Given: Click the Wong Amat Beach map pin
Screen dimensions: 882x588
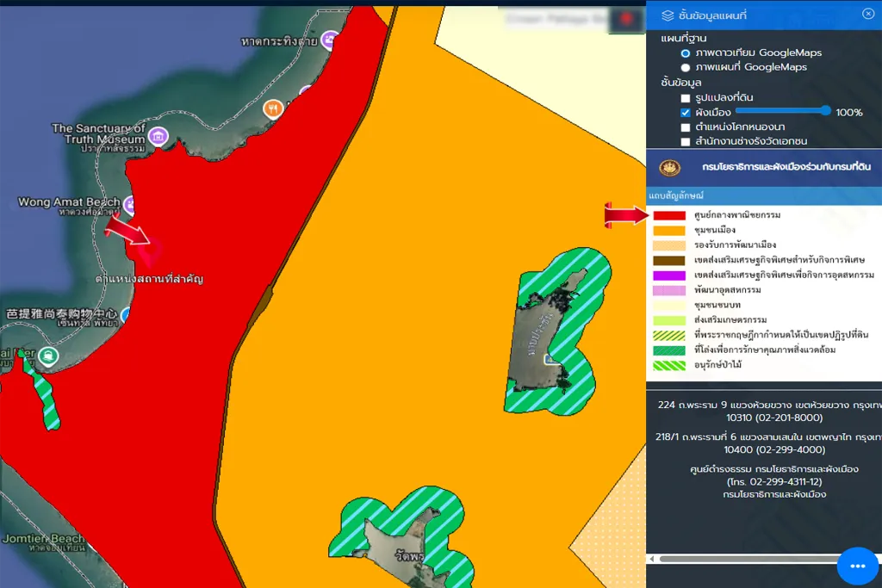Looking at the screenshot, I should pyautogui.click(x=129, y=204).
